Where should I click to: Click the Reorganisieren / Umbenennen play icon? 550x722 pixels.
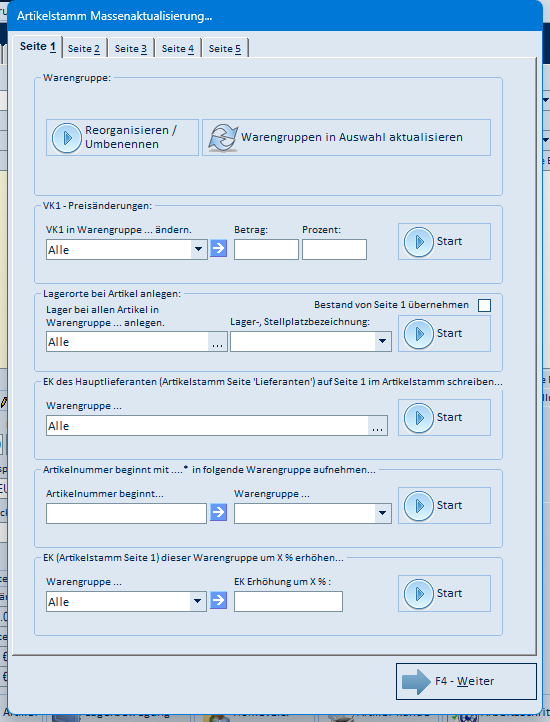pyautogui.click(x=67, y=138)
